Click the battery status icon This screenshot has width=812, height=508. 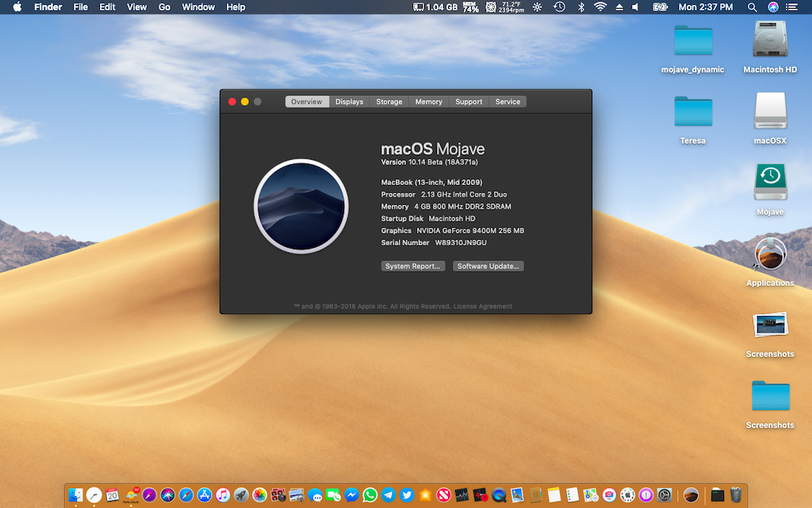click(x=660, y=6)
